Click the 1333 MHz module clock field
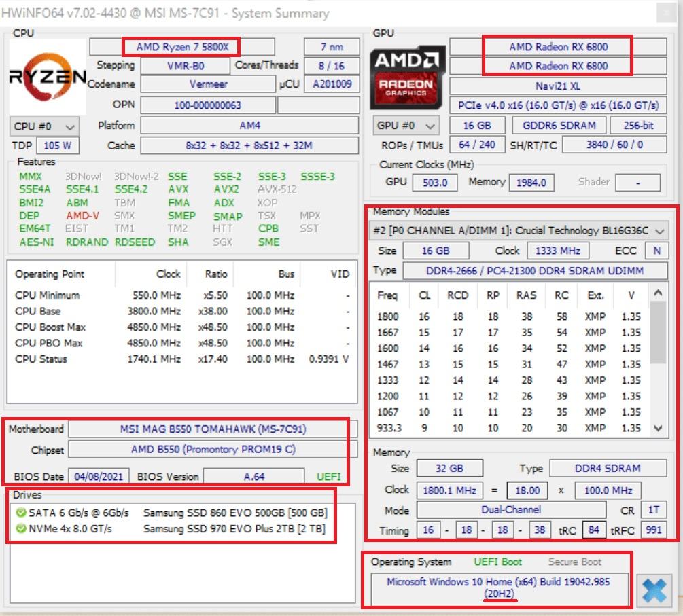The image size is (683, 616). [557, 251]
